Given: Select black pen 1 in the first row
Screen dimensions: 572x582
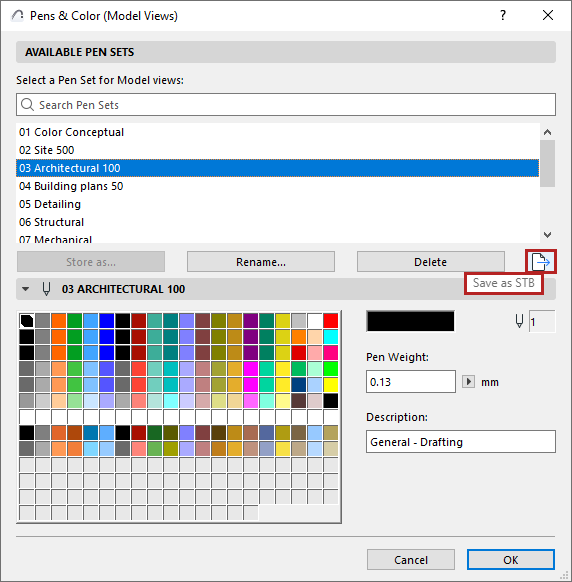Looking at the screenshot, I should point(27,321).
